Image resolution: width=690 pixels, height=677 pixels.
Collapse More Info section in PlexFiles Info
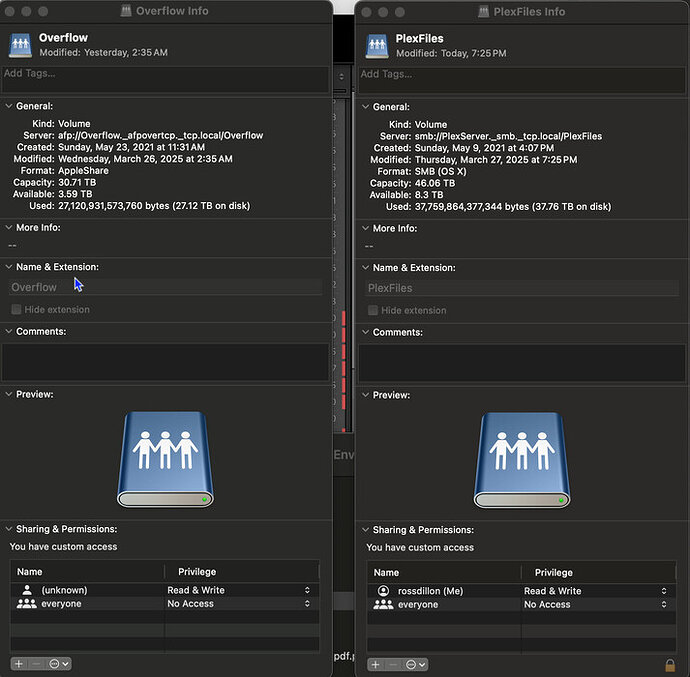[365, 228]
